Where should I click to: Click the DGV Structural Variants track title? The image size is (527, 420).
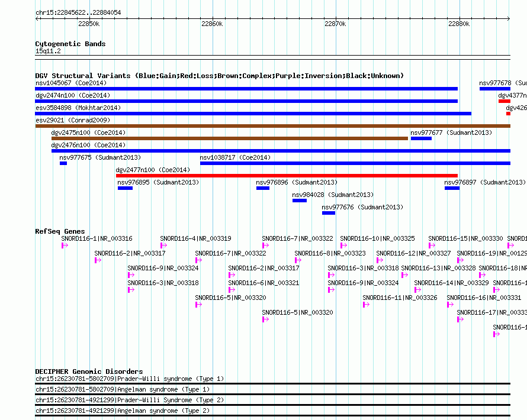tap(220, 76)
